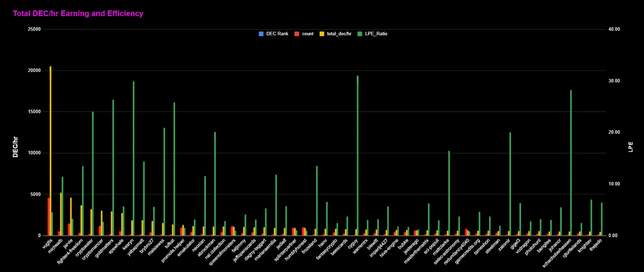Click kesryn's tall green LPE_Ratio bar
The width and height of the screenshot is (644, 272).
point(133,158)
